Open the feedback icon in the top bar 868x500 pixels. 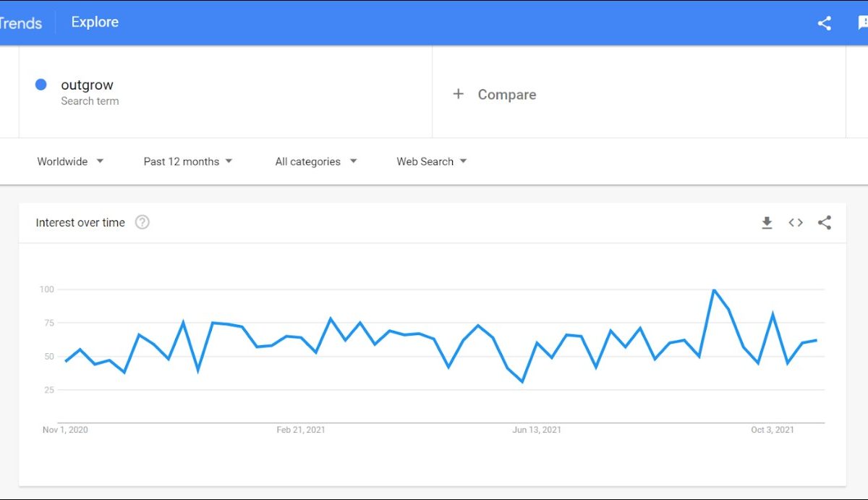(x=862, y=23)
